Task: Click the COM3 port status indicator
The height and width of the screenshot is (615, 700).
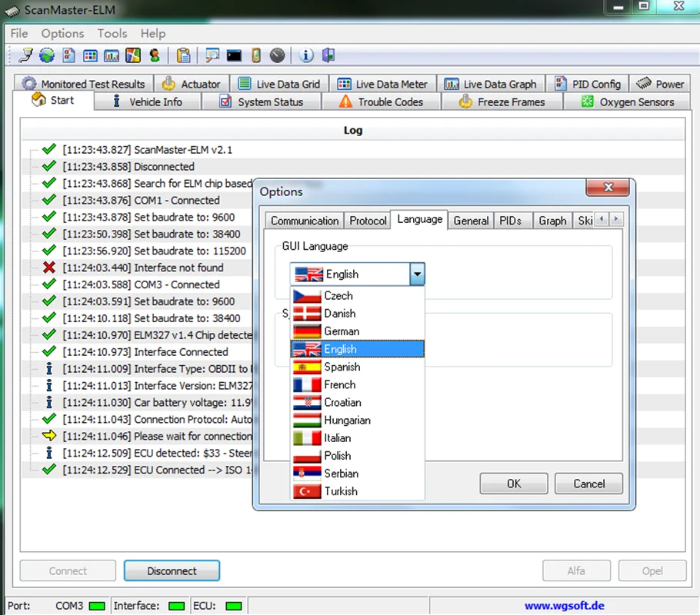Action: [98, 606]
